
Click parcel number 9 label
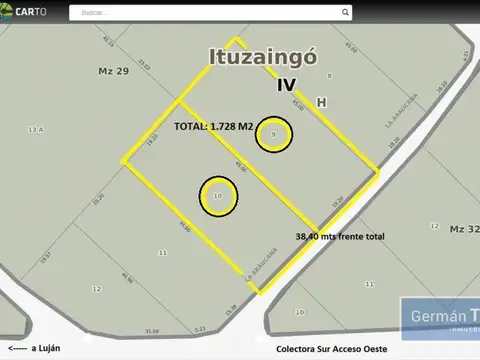pyautogui.click(x=273, y=134)
